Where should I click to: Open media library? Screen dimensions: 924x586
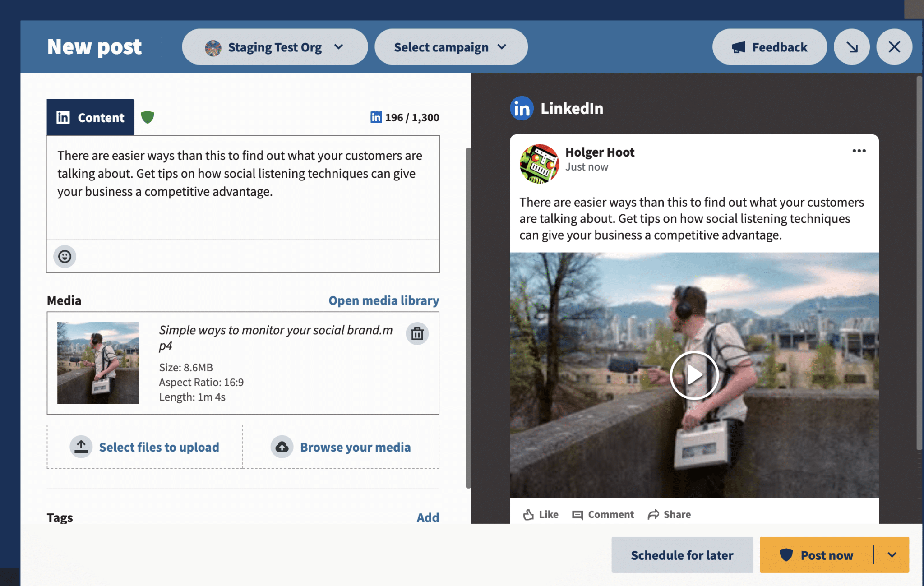pos(383,300)
